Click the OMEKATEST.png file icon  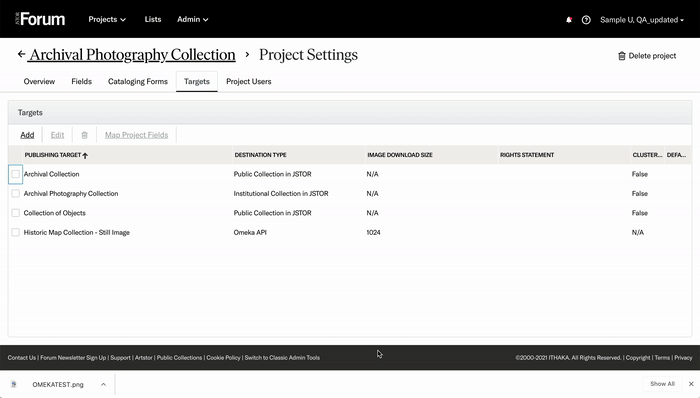point(14,384)
